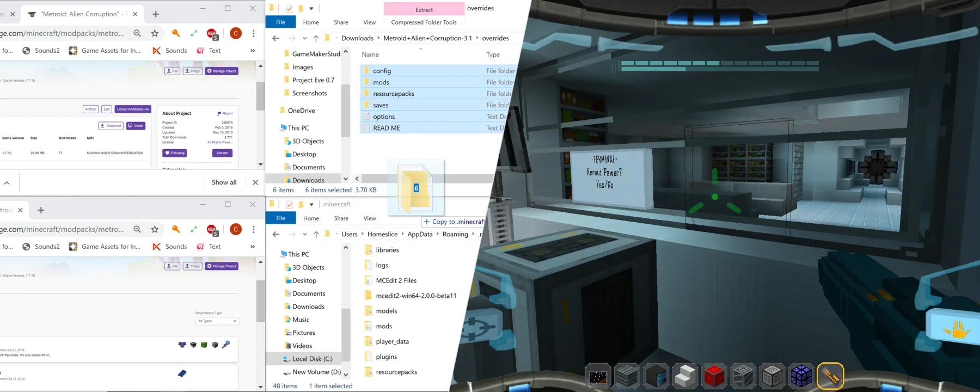Select the red cube hotbar slot

(714, 376)
